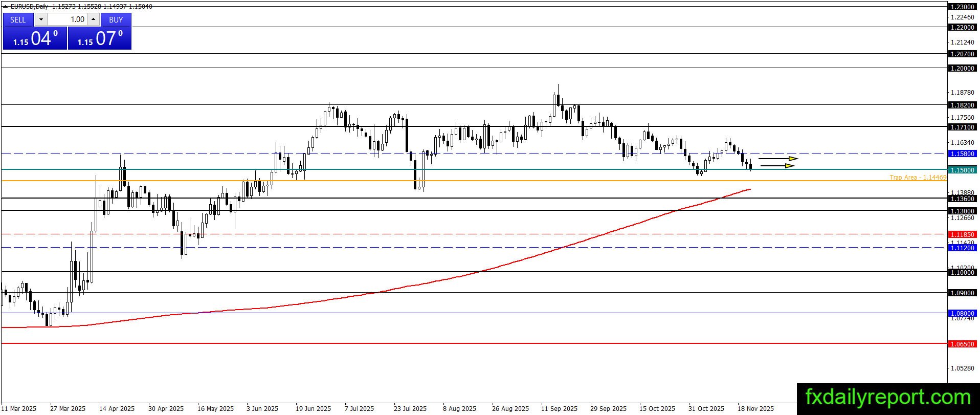Collapse the one-click trading panel triangle
The width and height of the screenshot is (980, 415).
tap(6, 7)
